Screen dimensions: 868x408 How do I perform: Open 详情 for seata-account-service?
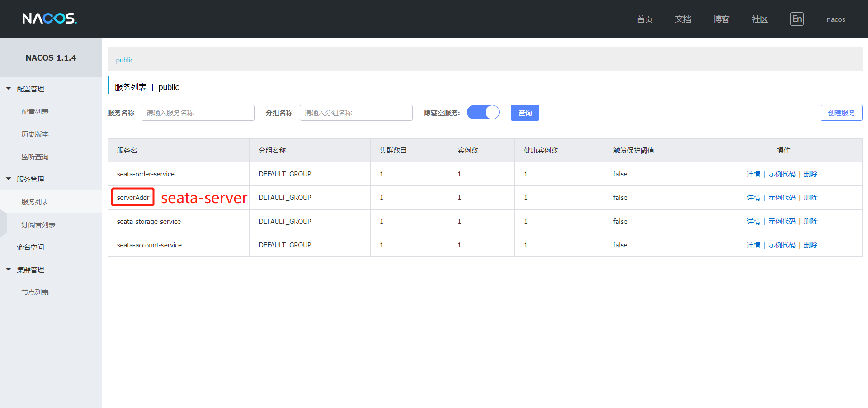(x=754, y=245)
